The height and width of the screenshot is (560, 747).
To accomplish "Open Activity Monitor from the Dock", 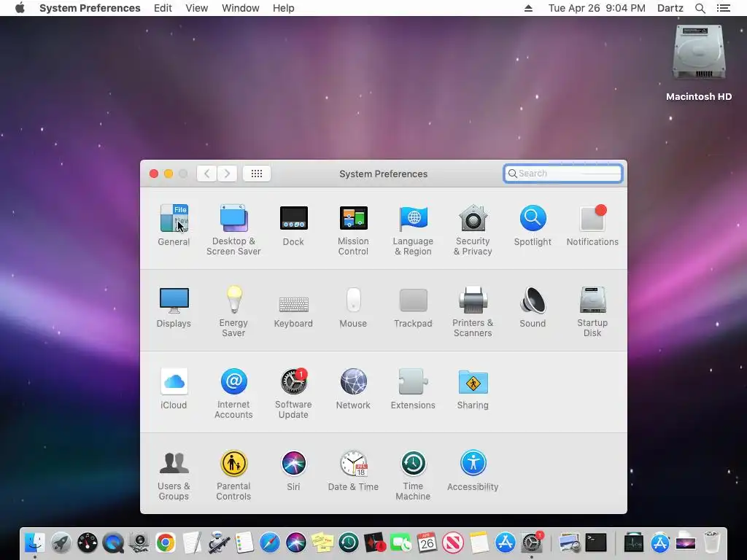I will point(634,542).
